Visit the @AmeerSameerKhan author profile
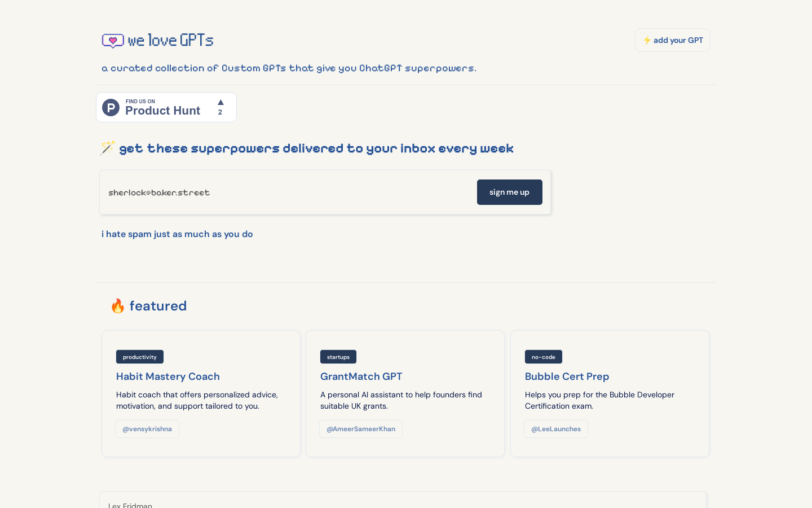This screenshot has height=508, width=812. pyautogui.click(x=361, y=429)
